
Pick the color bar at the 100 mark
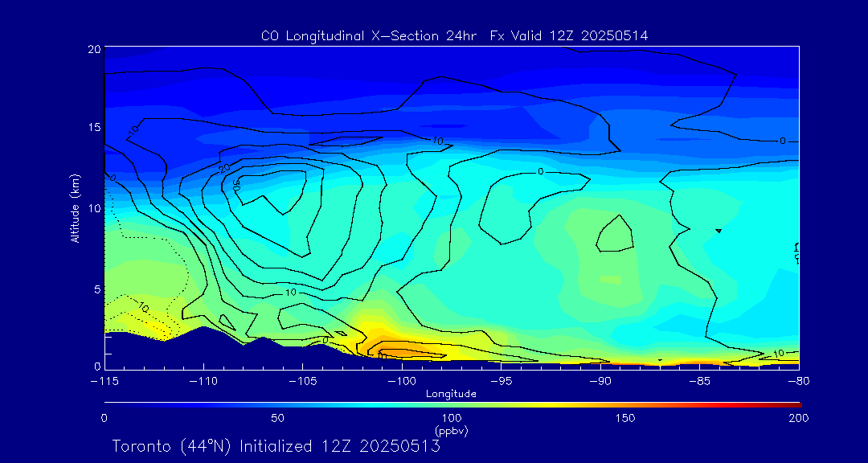(x=452, y=403)
